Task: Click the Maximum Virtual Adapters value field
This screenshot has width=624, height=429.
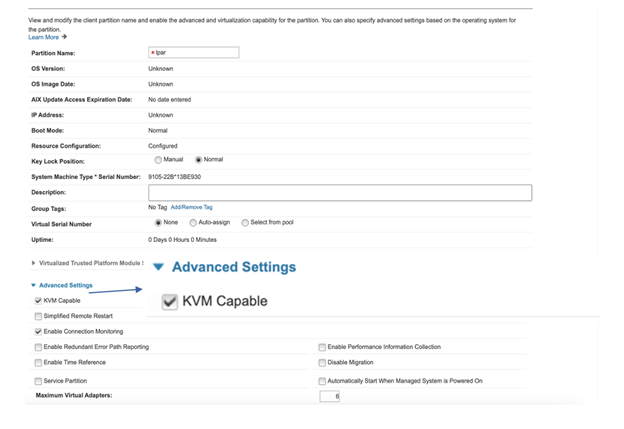Action: (330, 396)
